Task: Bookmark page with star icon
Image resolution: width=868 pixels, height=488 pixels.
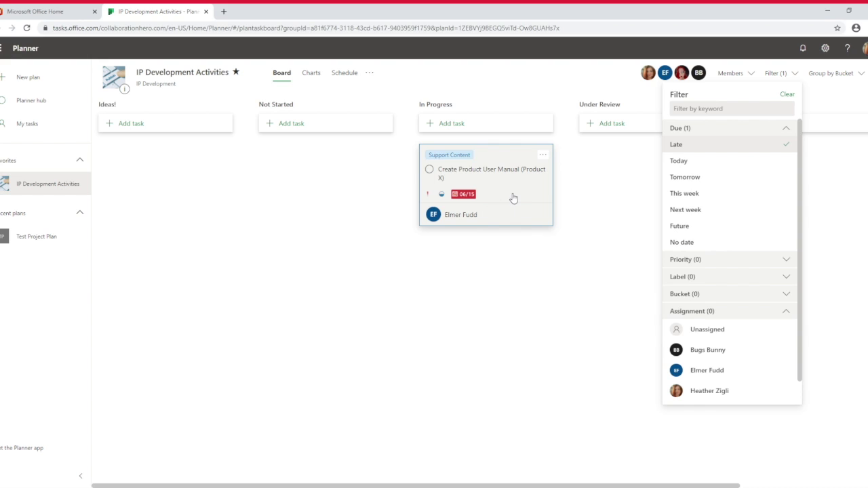Action: [x=837, y=28]
